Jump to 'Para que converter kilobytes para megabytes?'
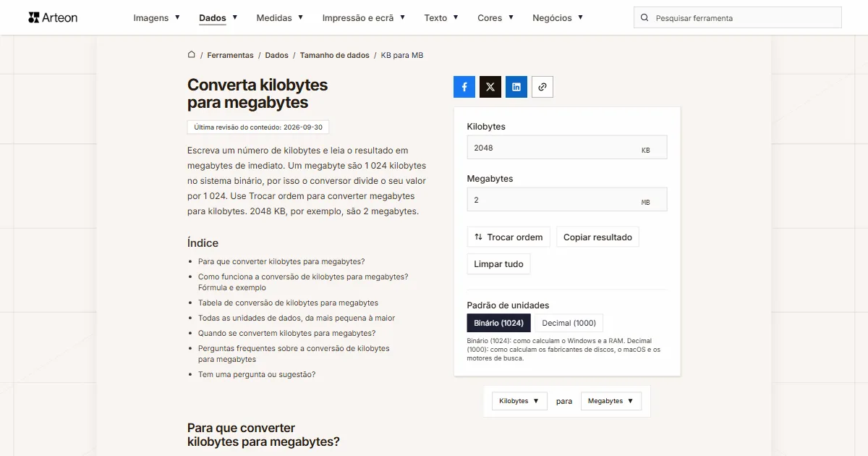The width and height of the screenshot is (868, 456). coord(281,261)
